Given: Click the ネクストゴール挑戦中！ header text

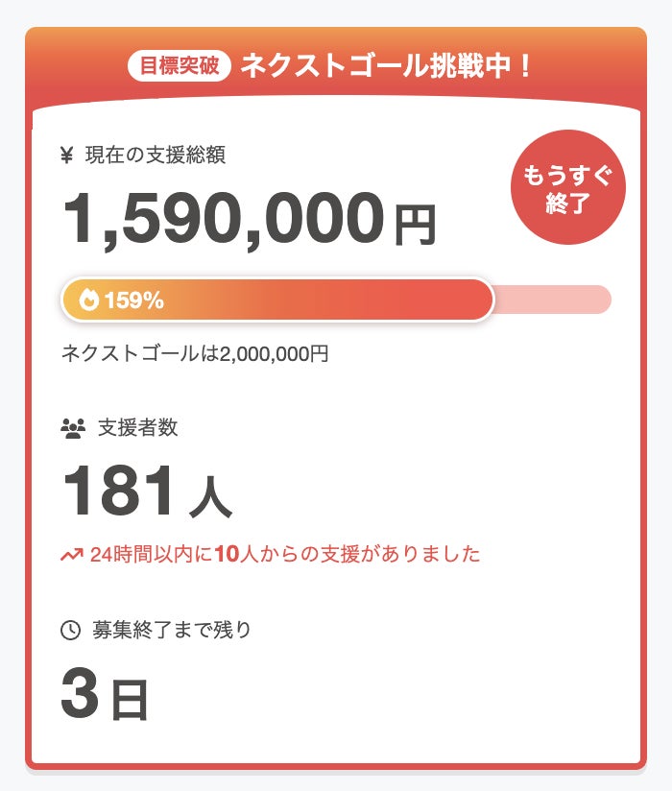Looking at the screenshot, I should pyautogui.click(x=386, y=66).
